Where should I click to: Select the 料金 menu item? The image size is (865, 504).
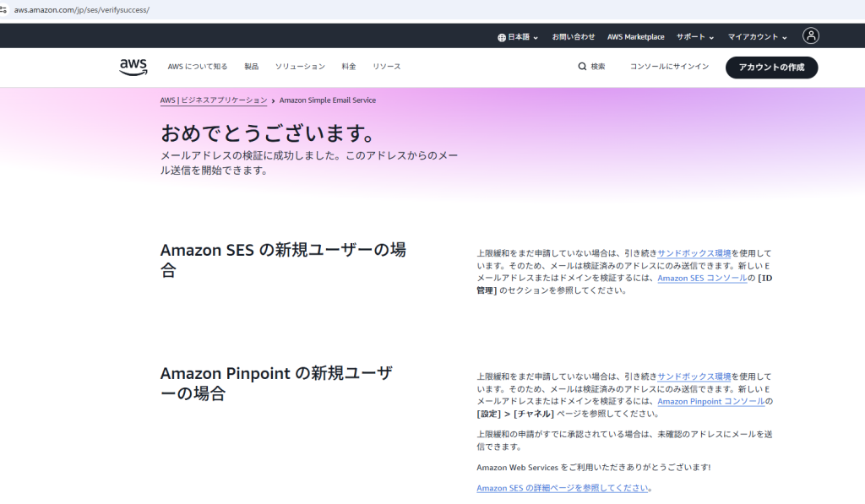click(349, 67)
